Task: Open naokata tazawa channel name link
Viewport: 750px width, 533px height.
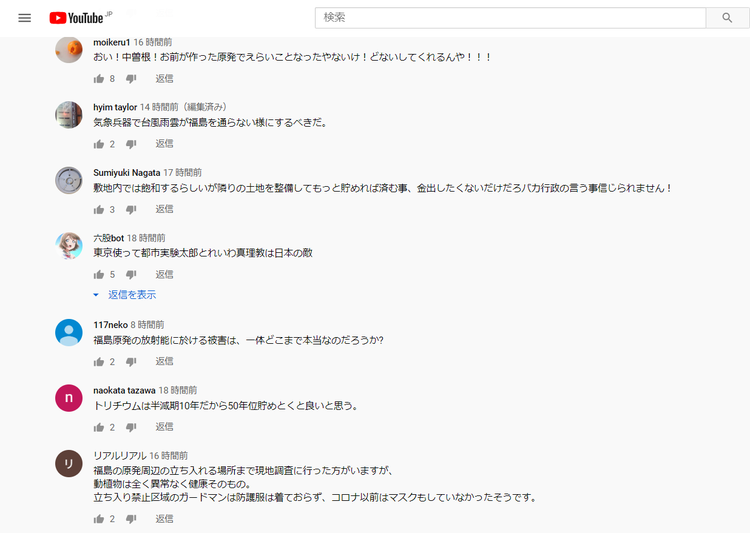Action: [x=124, y=391]
